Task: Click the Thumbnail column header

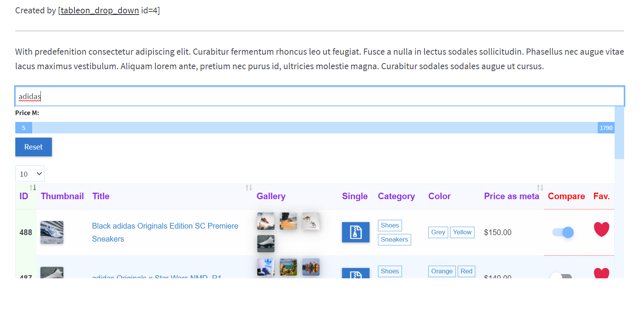Action: [62, 196]
